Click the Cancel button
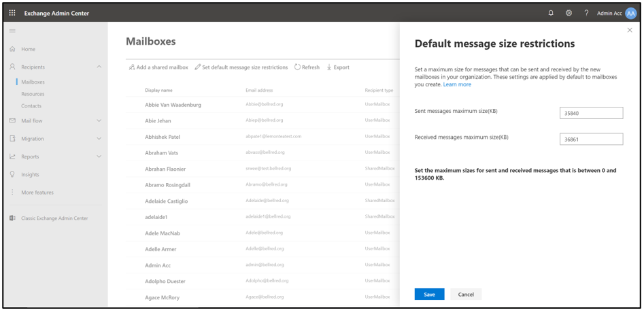Viewport: 644px width, 313px height. [x=466, y=294]
